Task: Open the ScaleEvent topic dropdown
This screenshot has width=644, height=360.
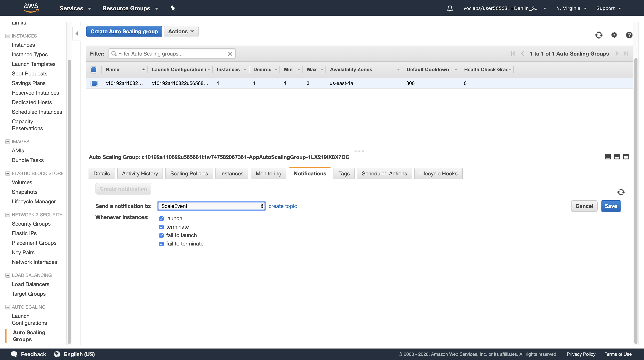Action: coord(211,206)
